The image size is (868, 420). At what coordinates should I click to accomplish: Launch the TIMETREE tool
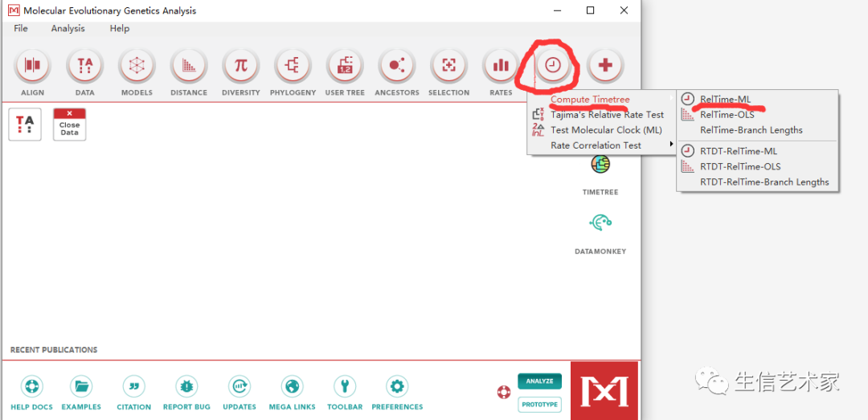tap(600, 176)
